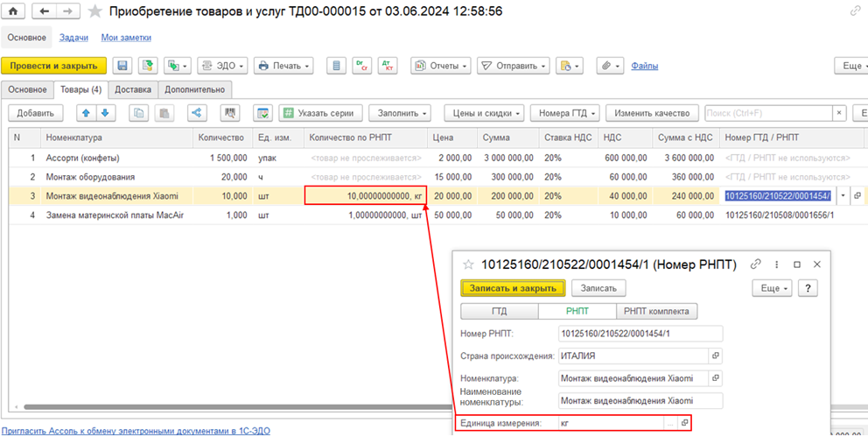Show Dr/Cr accounting entries icon
This screenshot has width=868, height=437.
[361, 66]
